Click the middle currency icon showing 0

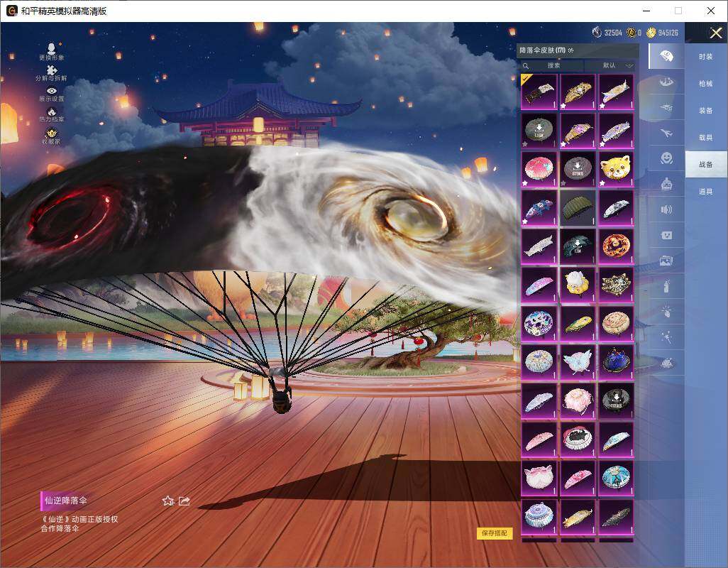[631, 33]
